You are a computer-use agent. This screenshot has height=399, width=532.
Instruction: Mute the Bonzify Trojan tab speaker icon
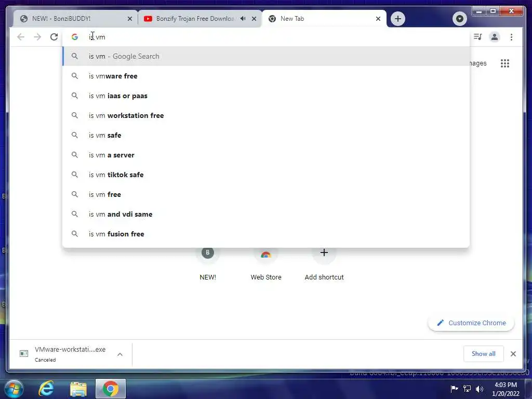pos(243,19)
